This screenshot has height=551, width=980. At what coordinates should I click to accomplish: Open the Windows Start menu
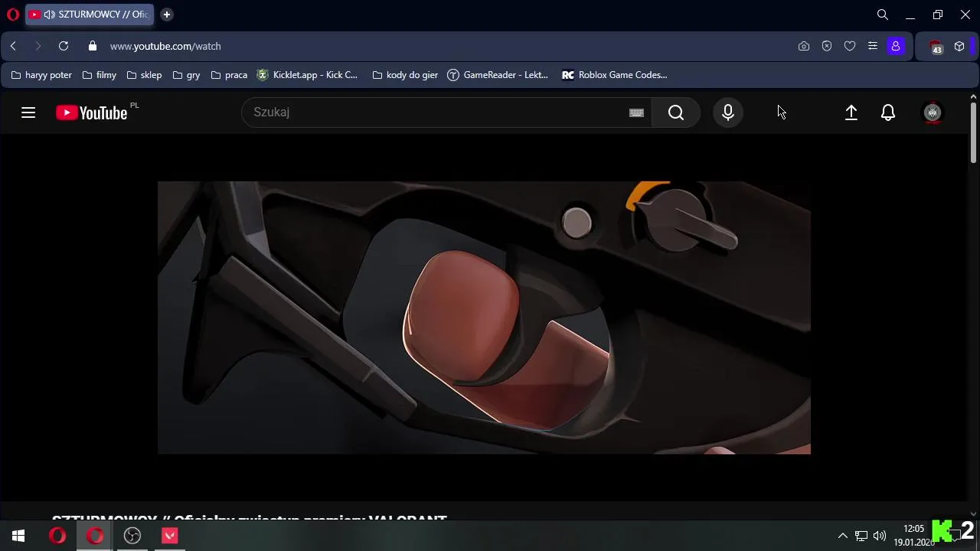click(x=18, y=536)
